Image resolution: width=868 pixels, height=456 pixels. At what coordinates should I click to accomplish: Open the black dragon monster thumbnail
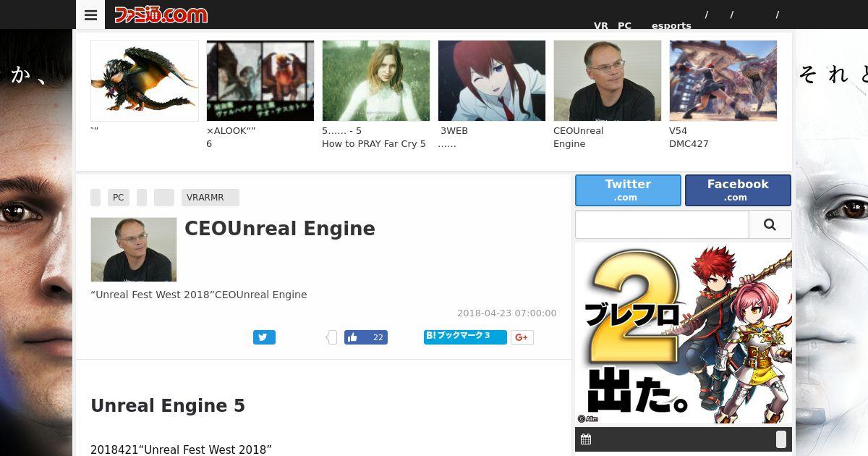coord(145,80)
